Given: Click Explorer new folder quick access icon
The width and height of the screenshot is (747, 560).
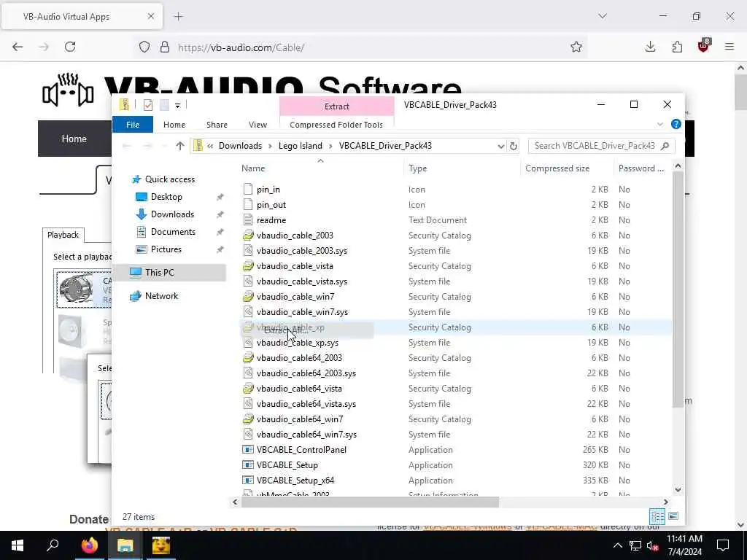Looking at the screenshot, I should click(x=164, y=105).
